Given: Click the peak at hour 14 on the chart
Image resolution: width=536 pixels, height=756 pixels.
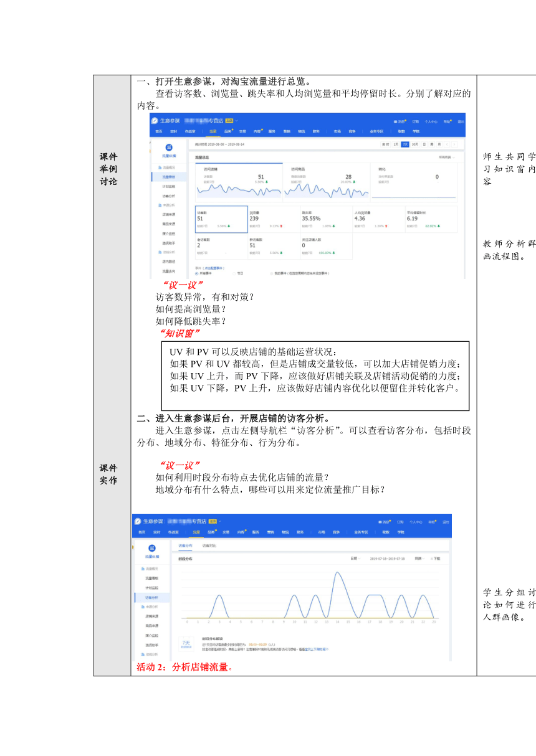Looking at the screenshot, I should tap(337, 572).
